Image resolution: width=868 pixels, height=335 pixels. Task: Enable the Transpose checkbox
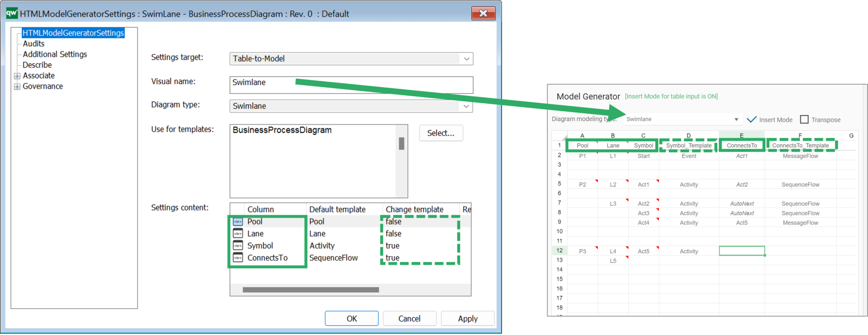pyautogui.click(x=804, y=119)
